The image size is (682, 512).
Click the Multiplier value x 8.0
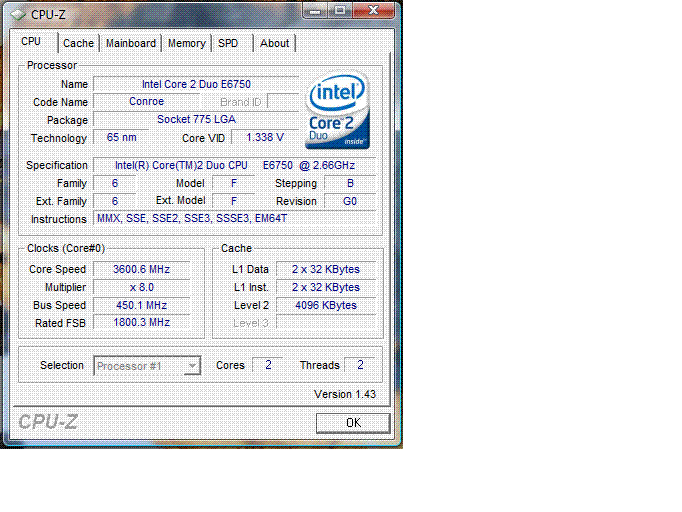tap(142, 287)
